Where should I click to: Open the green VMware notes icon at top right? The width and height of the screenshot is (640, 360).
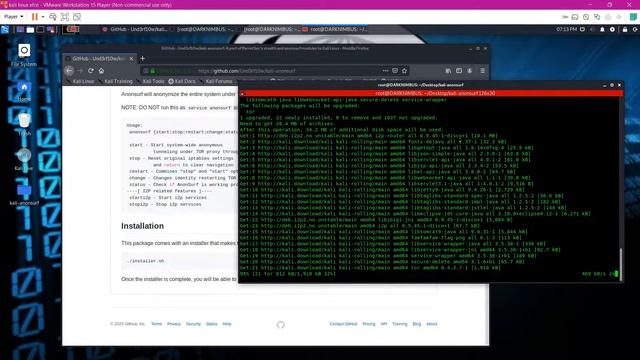click(x=633, y=17)
